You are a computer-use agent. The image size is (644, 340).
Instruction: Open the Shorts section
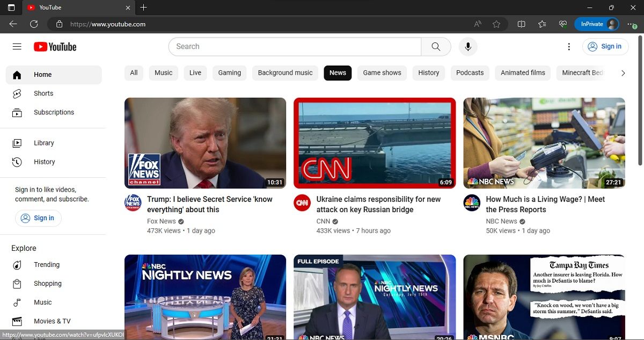tap(43, 93)
